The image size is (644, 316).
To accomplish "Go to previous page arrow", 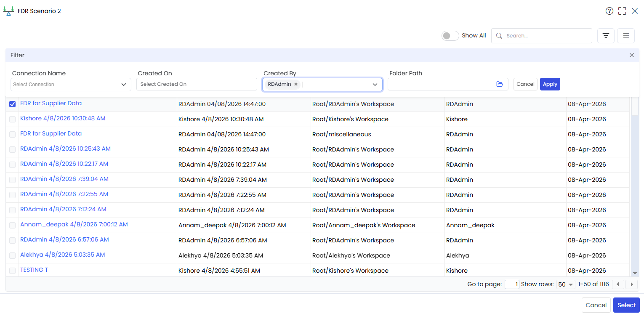I will coord(618,284).
